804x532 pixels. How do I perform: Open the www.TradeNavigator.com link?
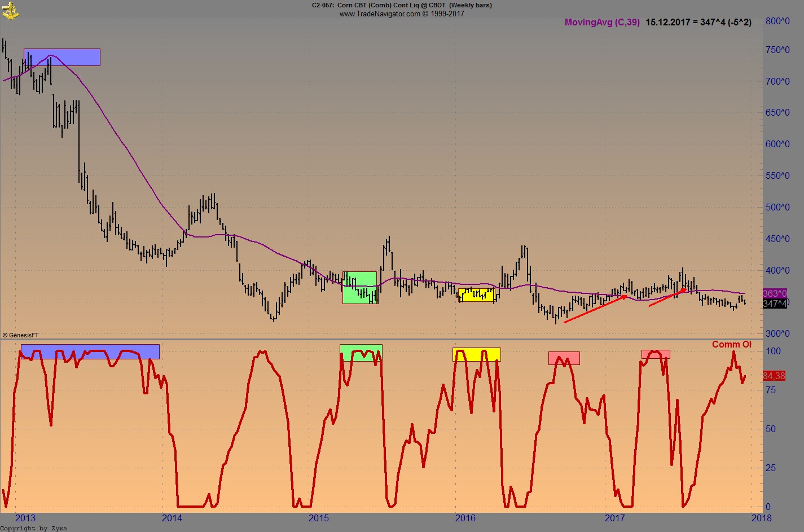point(401,14)
